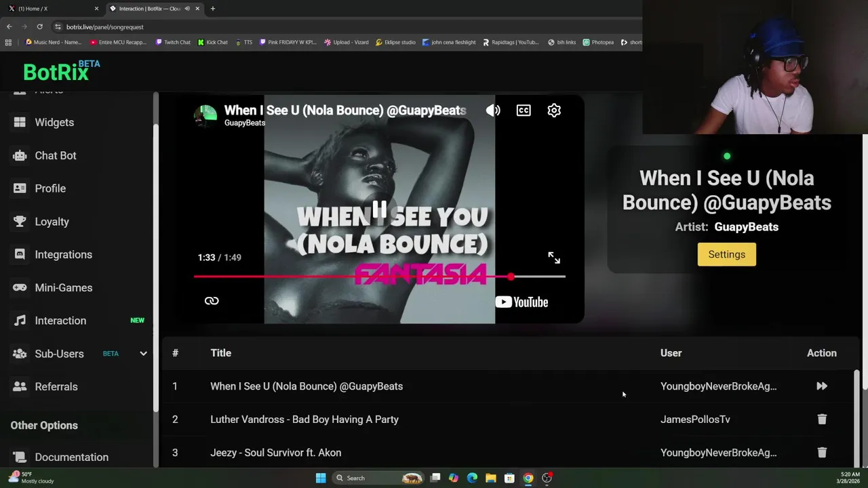Open the browser apps grid icon
868x488 pixels.
click(8, 42)
